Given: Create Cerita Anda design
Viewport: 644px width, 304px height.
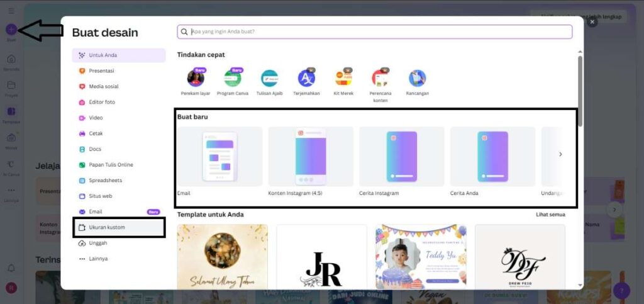Looking at the screenshot, I should pos(493,157).
